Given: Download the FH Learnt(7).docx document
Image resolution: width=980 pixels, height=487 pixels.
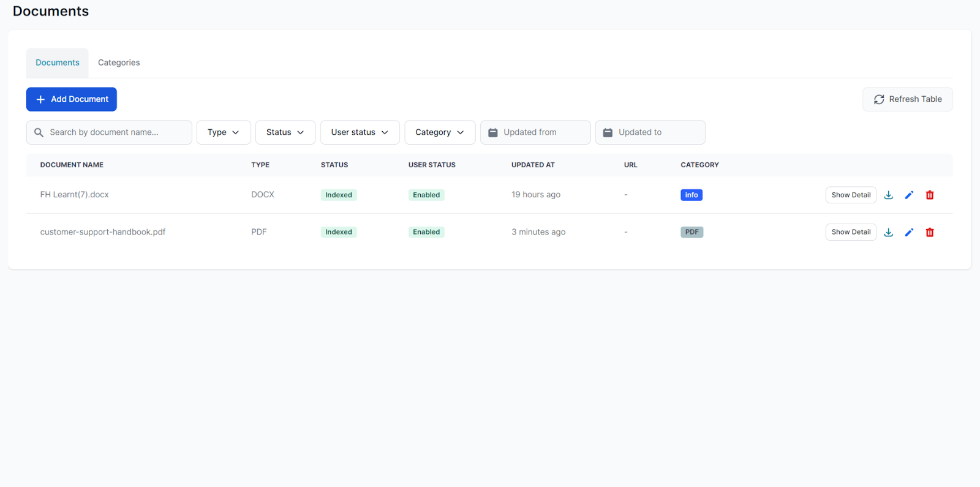Looking at the screenshot, I should click(888, 195).
